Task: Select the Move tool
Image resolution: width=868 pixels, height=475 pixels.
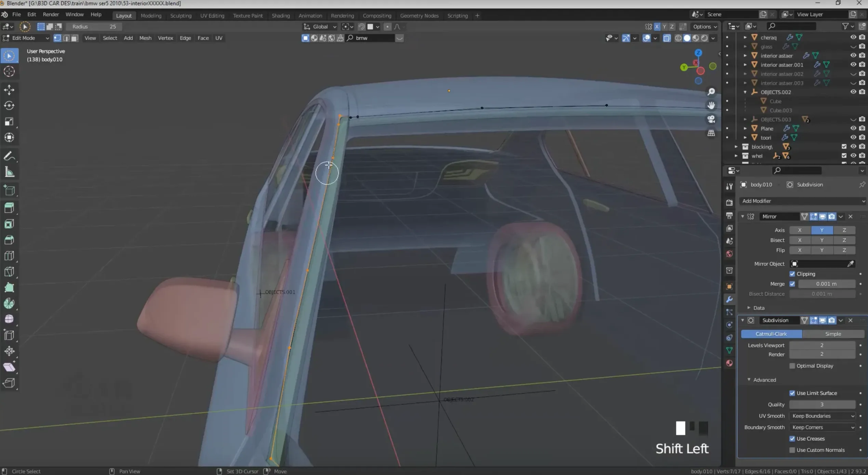Action: tap(9, 90)
